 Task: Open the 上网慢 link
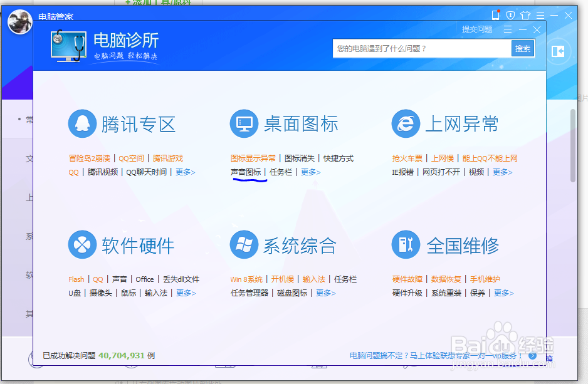pyautogui.click(x=443, y=158)
